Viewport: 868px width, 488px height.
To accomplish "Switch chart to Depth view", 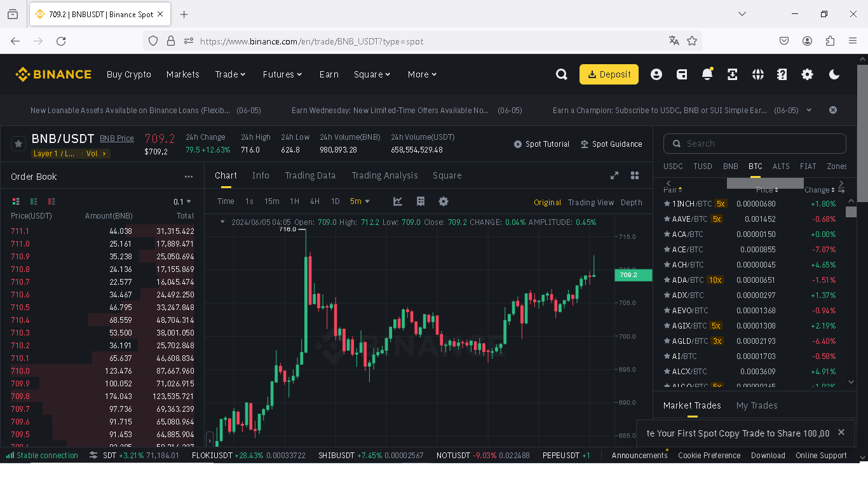I will tap(632, 203).
